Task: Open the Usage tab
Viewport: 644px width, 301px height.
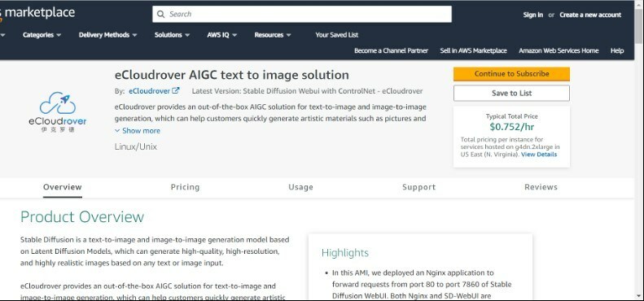Action: coord(300,187)
